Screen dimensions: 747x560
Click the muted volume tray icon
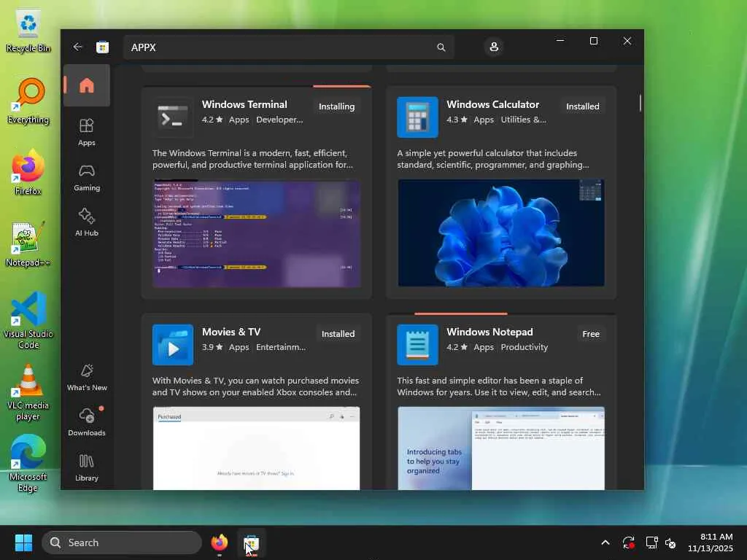670,542
